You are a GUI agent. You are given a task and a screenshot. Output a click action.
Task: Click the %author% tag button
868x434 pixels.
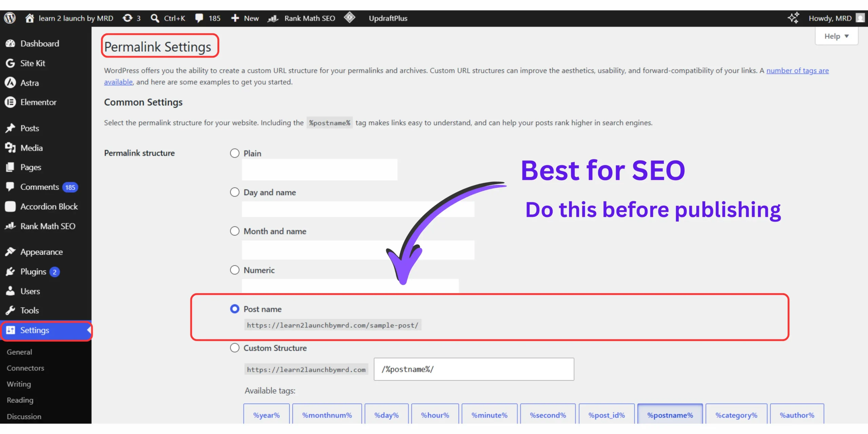tap(797, 414)
